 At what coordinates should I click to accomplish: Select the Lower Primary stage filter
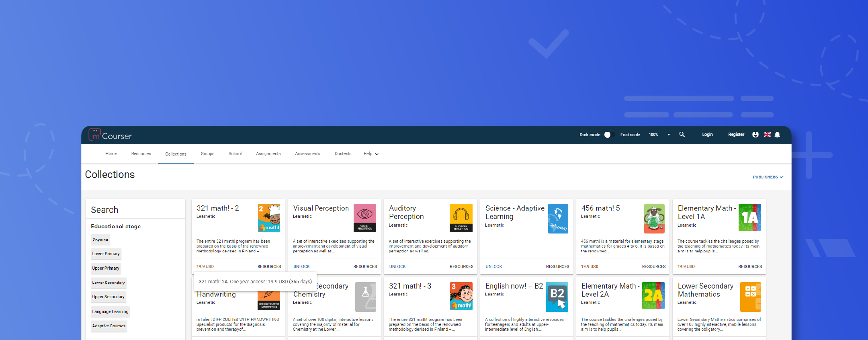tap(106, 254)
